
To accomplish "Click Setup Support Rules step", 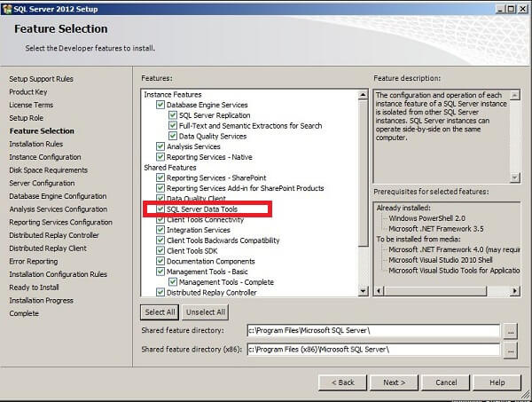I will click(41, 79).
